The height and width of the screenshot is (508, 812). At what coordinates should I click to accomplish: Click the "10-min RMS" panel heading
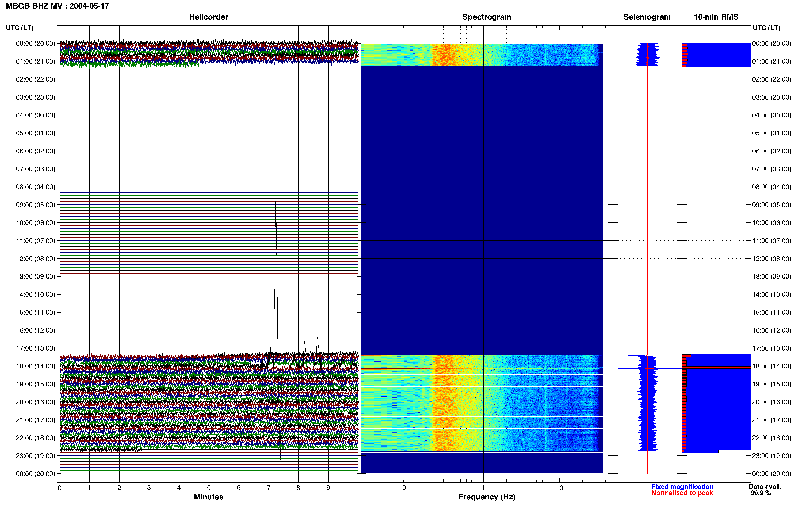pos(716,17)
